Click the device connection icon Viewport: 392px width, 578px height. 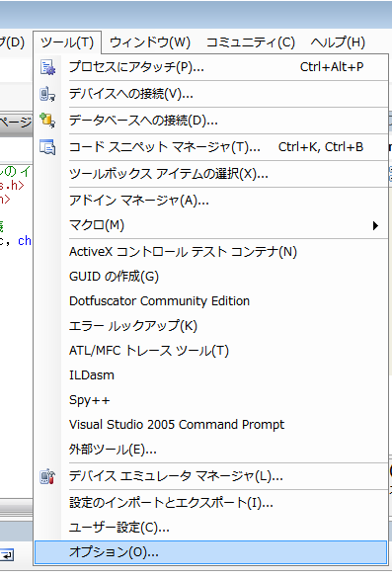click(x=47, y=94)
